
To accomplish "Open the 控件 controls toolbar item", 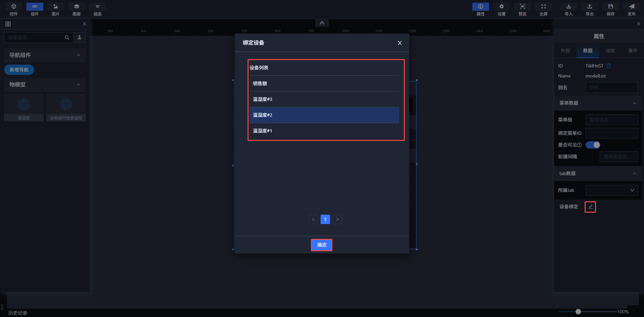I will coord(14,9).
